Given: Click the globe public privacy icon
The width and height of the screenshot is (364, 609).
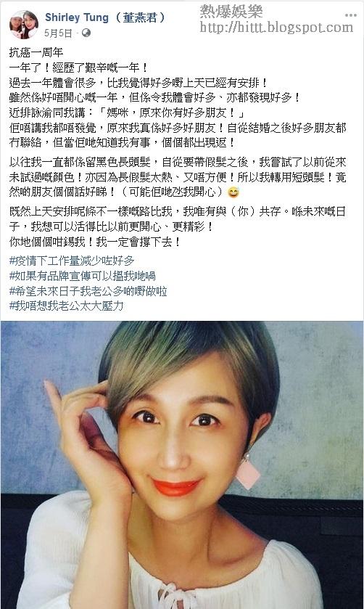Looking at the screenshot, I should coord(86,33).
